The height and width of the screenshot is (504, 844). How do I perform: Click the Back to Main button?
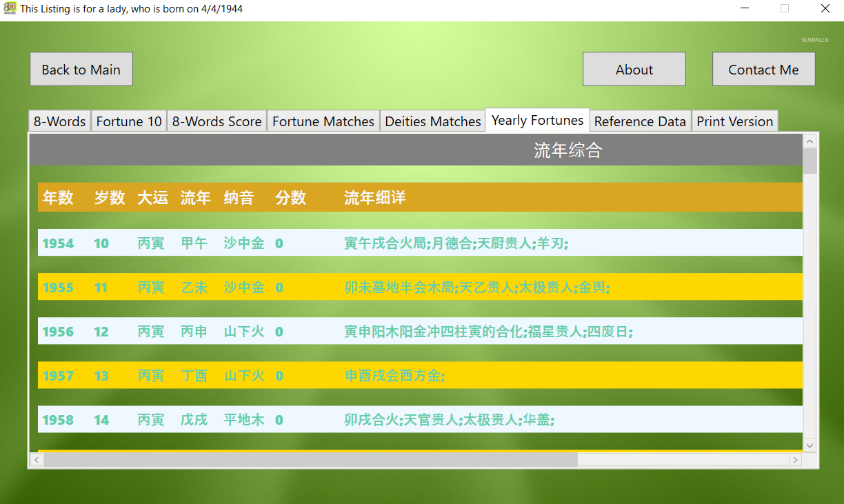(x=81, y=70)
